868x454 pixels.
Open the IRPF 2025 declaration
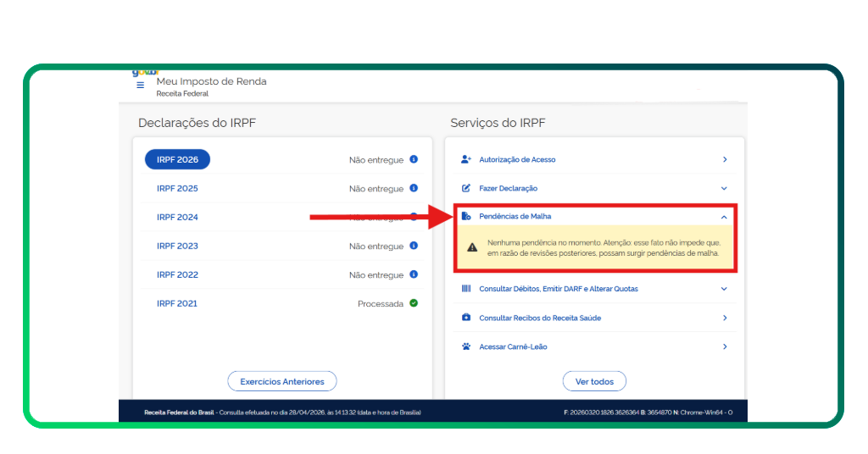177,189
